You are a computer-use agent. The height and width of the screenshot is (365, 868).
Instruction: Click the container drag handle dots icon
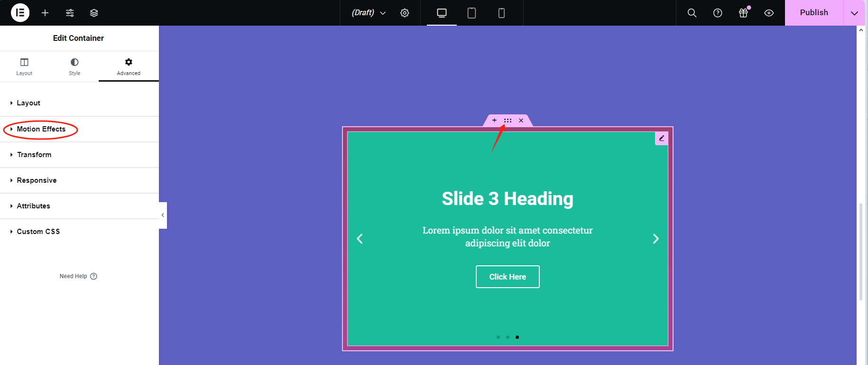click(508, 121)
